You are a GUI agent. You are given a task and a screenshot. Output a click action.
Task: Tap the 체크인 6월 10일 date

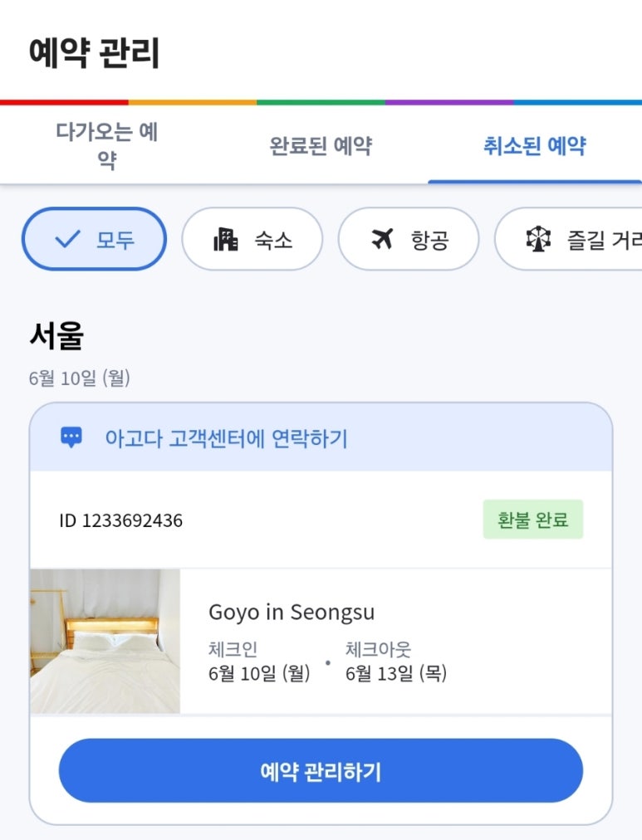point(259,673)
